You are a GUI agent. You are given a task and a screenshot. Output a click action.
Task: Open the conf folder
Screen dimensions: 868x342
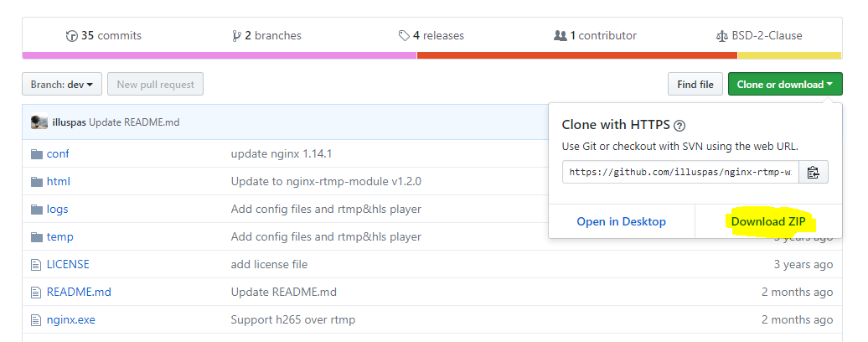click(x=58, y=154)
